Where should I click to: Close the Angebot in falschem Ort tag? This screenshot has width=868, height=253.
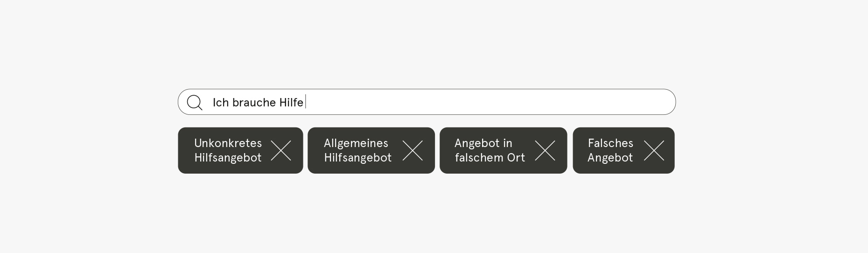coord(545,150)
